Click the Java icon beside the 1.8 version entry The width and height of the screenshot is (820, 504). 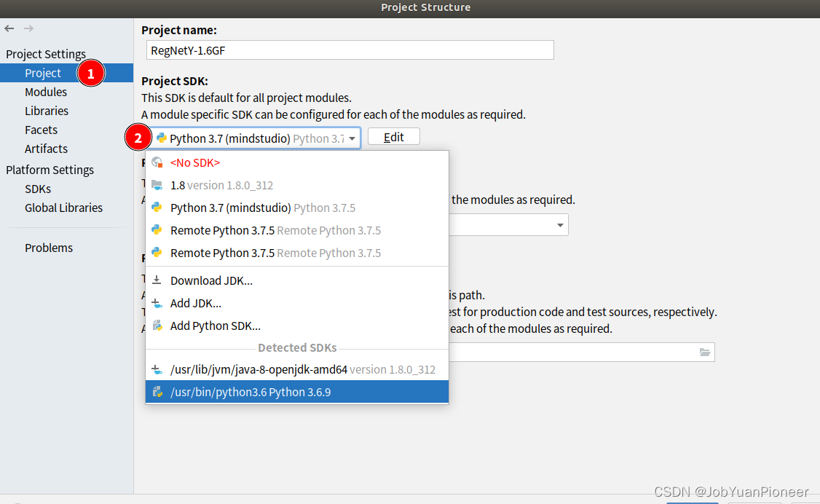157,185
